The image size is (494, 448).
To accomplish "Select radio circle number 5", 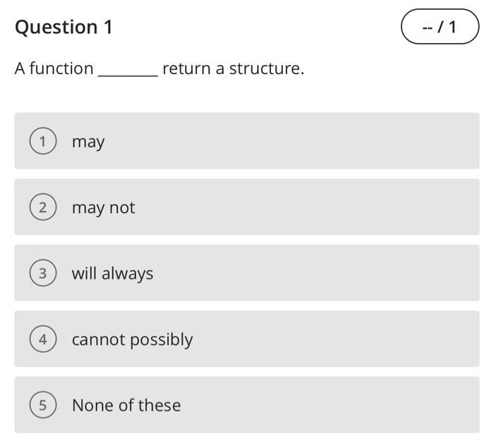I will 43,405.
